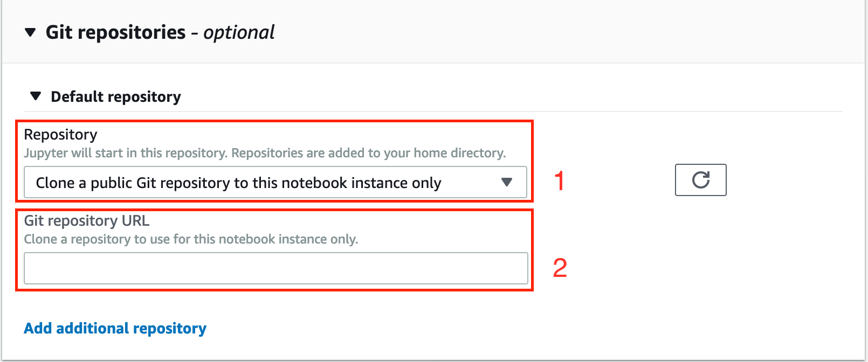Click the Git repositories - optional heading
868x362 pixels.
coord(160,32)
